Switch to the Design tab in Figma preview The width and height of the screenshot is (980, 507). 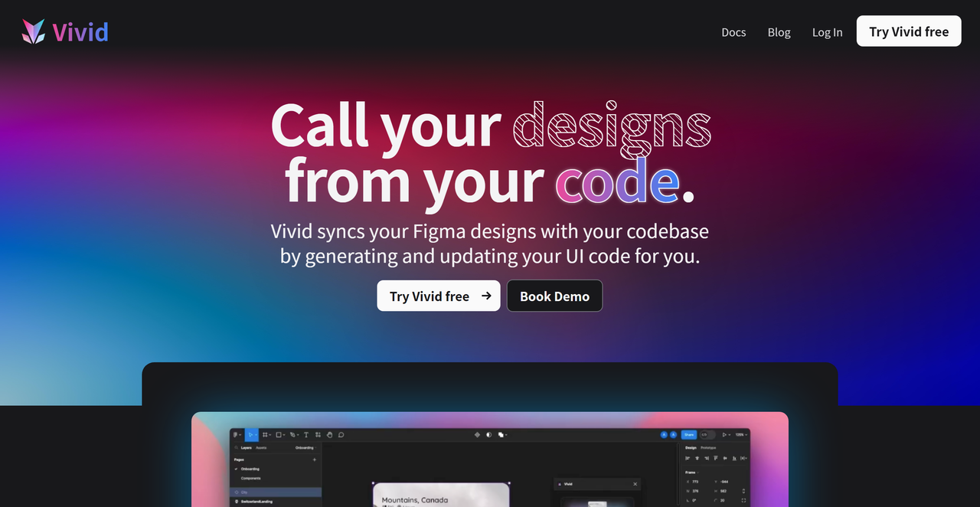click(691, 447)
